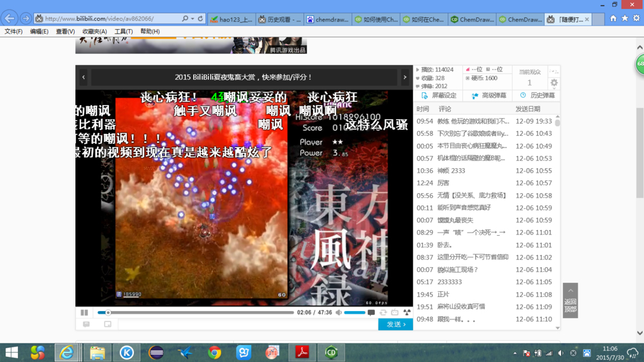
Task: Click the address bar search magnifier
Action: click(185, 19)
